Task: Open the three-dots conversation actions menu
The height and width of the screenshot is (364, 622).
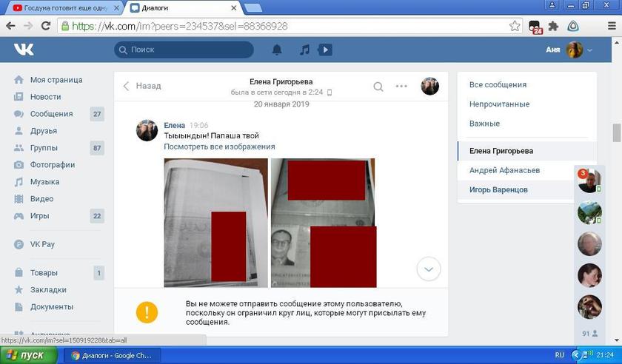Action: pyautogui.click(x=401, y=87)
